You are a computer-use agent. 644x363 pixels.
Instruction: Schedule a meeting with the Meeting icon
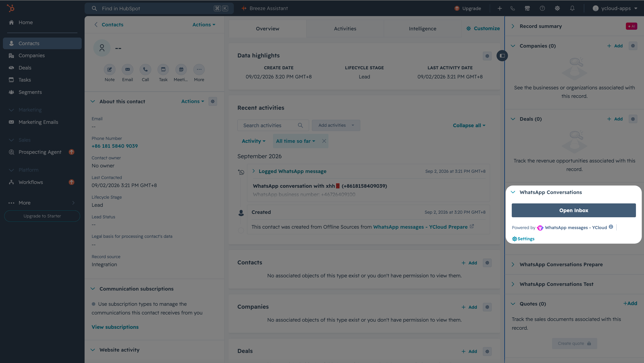coord(181,70)
